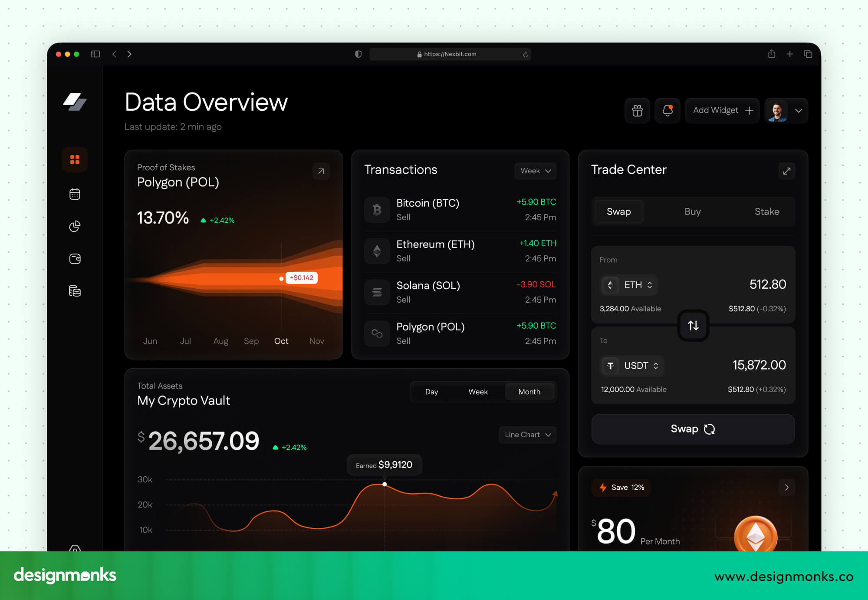Open the Line Chart type dropdown
The height and width of the screenshot is (600, 868).
click(x=527, y=435)
